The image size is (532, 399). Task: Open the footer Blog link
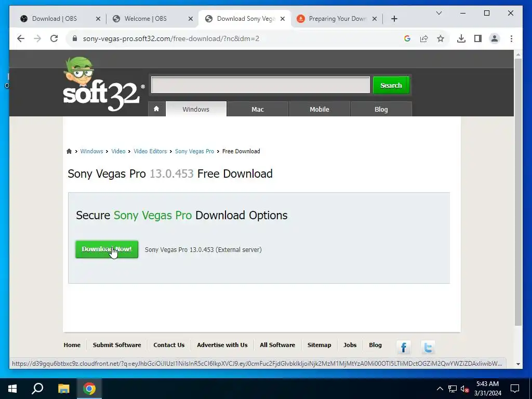(x=375, y=345)
